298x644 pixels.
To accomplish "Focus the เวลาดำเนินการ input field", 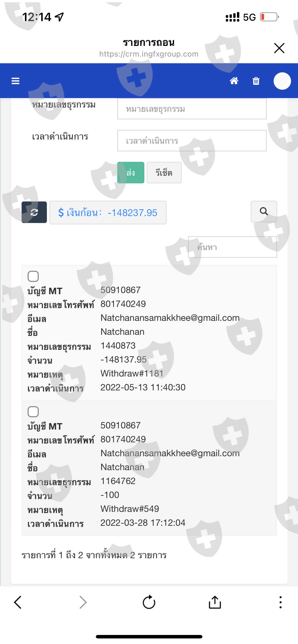I will 192,140.
